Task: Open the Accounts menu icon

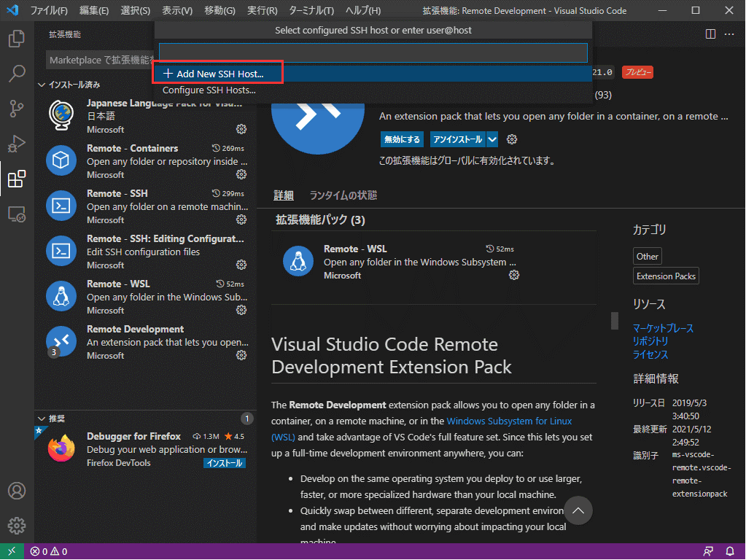Action: [17, 491]
